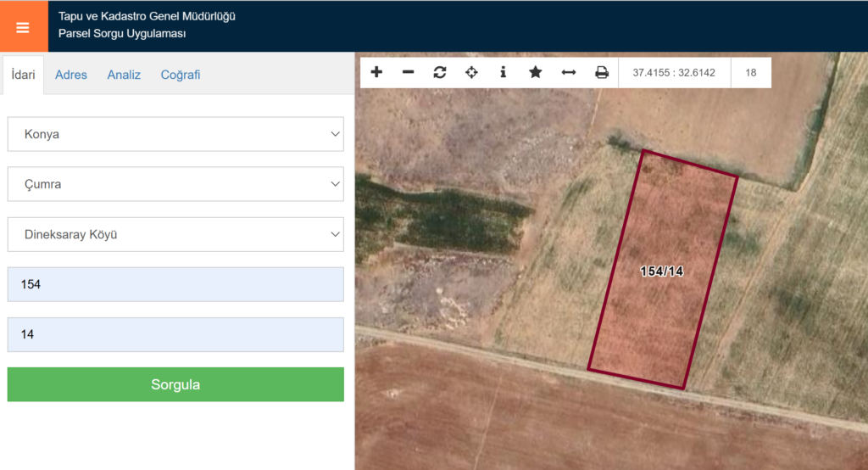Zoom in with the plus icon
Image resolution: width=868 pixels, height=470 pixels.
pos(376,72)
